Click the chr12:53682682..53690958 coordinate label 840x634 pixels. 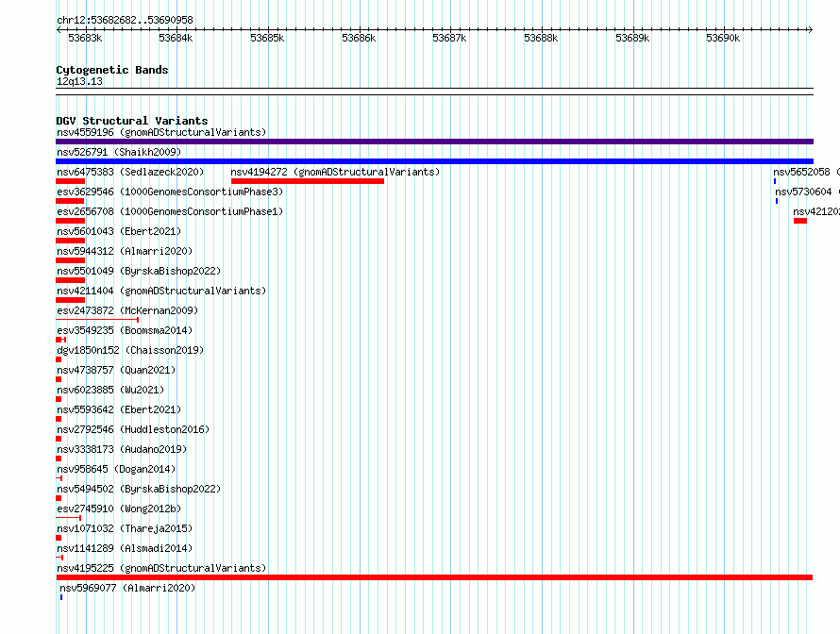pyautogui.click(x=125, y=21)
